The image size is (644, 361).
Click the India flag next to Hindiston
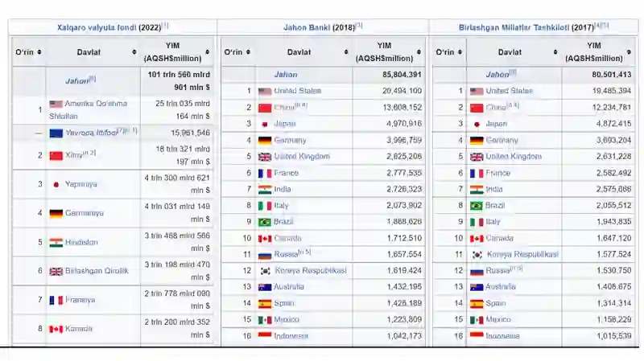[56, 243]
